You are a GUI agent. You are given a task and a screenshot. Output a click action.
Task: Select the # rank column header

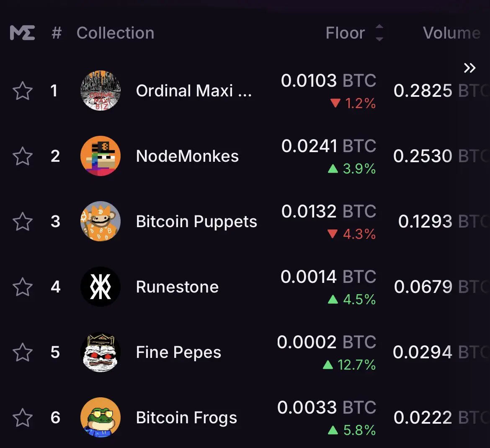point(57,33)
